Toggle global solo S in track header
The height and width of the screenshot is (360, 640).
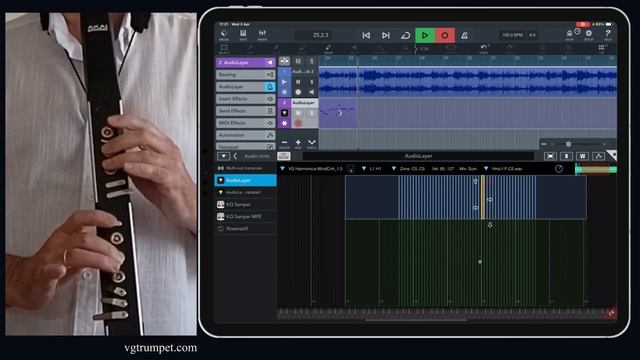point(312,61)
